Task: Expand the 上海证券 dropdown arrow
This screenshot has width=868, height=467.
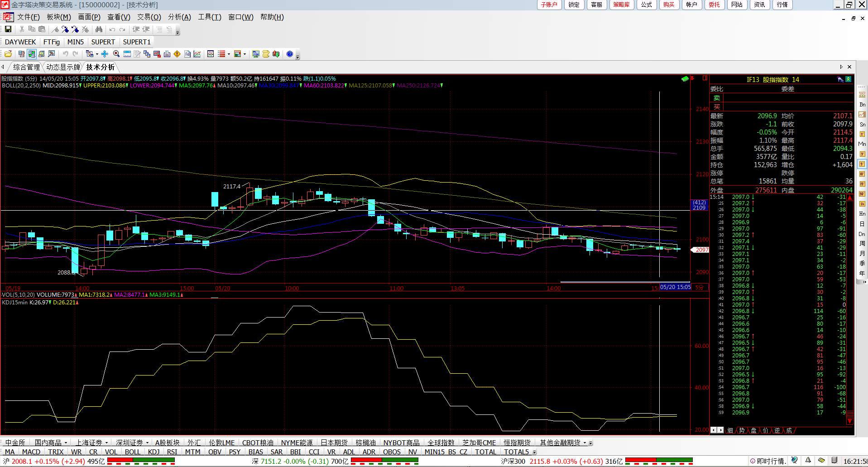Action: [x=107, y=443]
